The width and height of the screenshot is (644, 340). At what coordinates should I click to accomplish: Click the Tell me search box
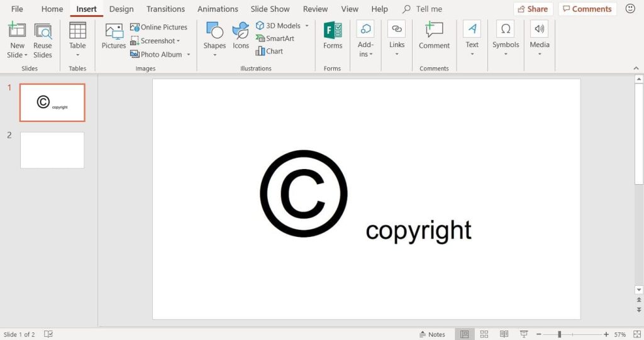click(423, 9)
